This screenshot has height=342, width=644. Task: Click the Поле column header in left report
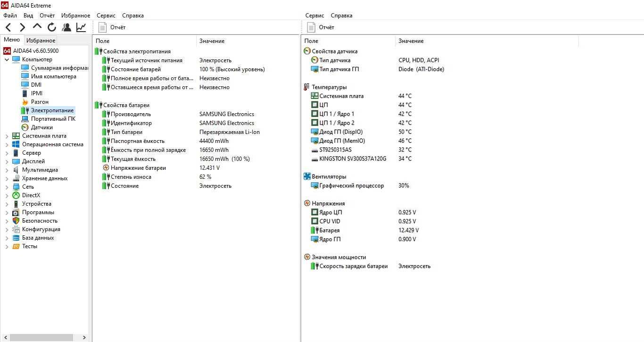pyautogui.click(x=144, y=41)
